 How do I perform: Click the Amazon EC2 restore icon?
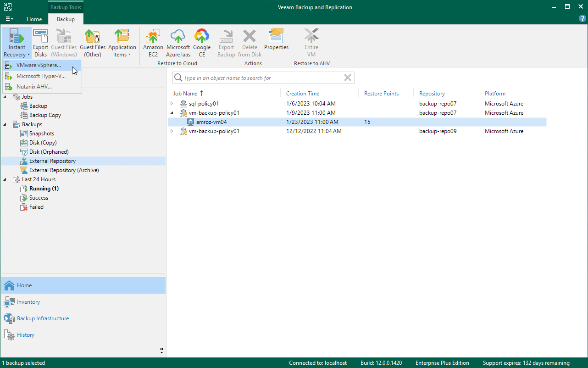(x=153, y=43)
